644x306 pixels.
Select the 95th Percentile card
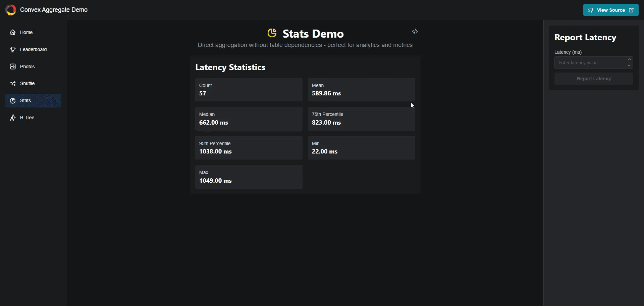click(x=249, y=148)
